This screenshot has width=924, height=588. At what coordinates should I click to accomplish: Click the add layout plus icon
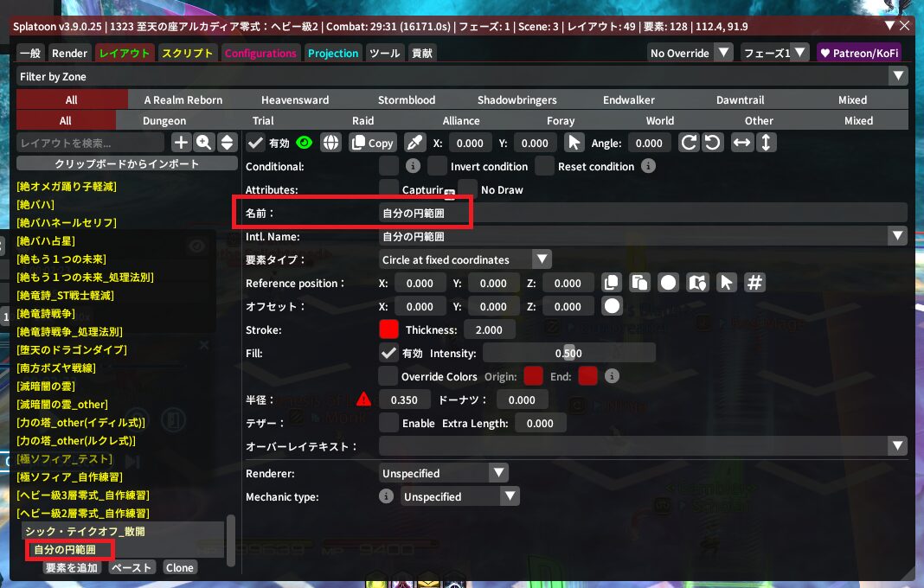[x=181, y=143]
